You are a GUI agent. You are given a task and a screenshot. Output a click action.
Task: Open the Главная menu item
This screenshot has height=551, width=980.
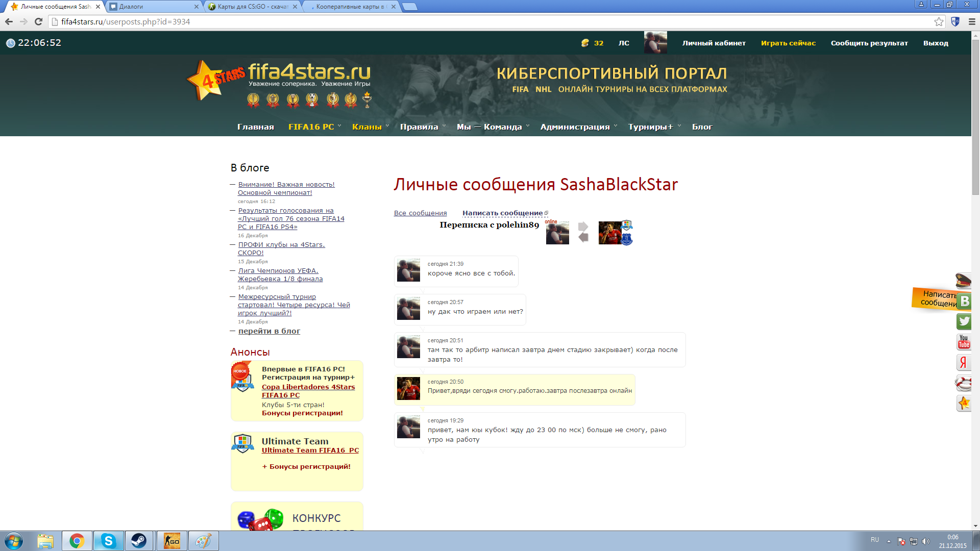coord(255,127)
